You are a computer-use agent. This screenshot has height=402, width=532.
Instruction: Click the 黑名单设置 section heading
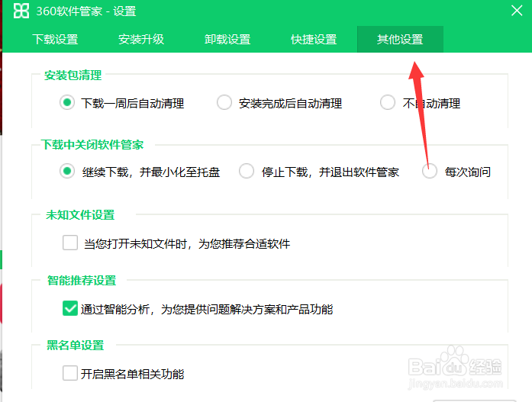point(76,346)
